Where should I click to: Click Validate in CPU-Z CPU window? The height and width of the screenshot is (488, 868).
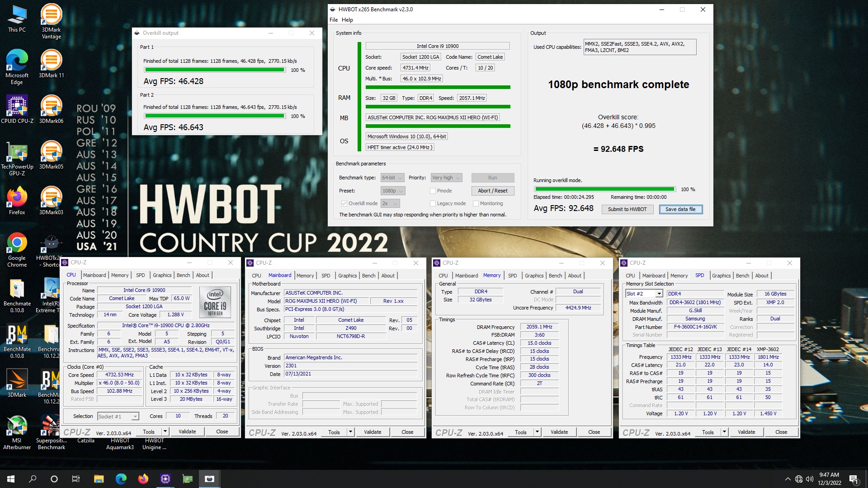(187, 432)
